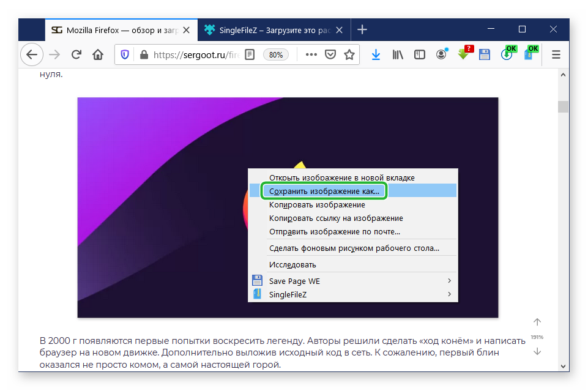Save page to Pocket
This screenshot has width=588, height=391.
[x=330, y=54]
